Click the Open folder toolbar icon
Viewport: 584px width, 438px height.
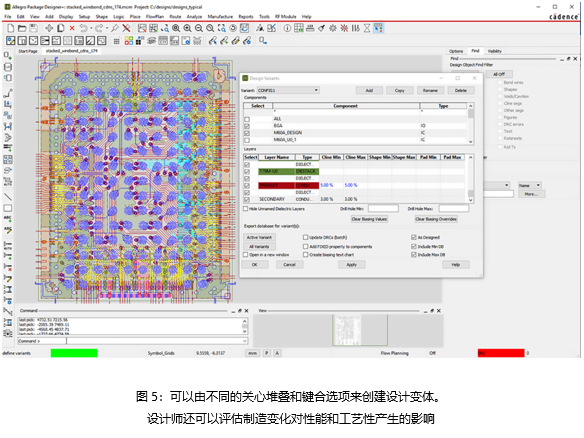(22, 28)
